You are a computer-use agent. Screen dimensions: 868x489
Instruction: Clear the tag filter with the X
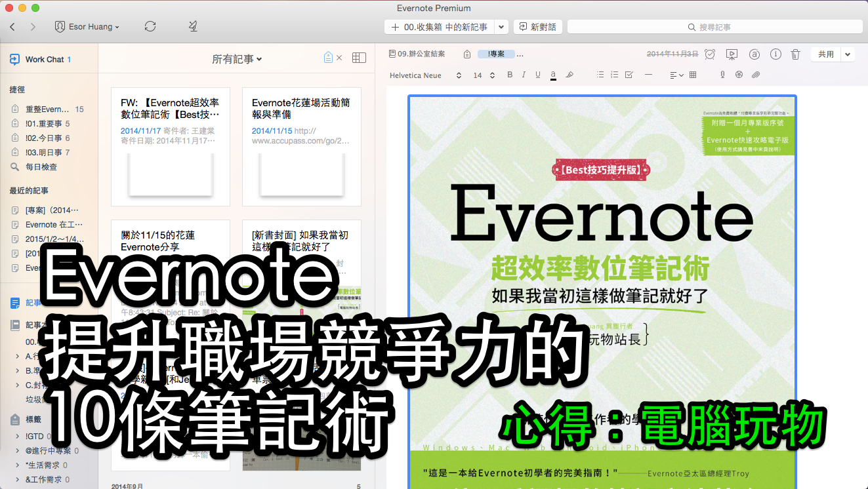339,58
